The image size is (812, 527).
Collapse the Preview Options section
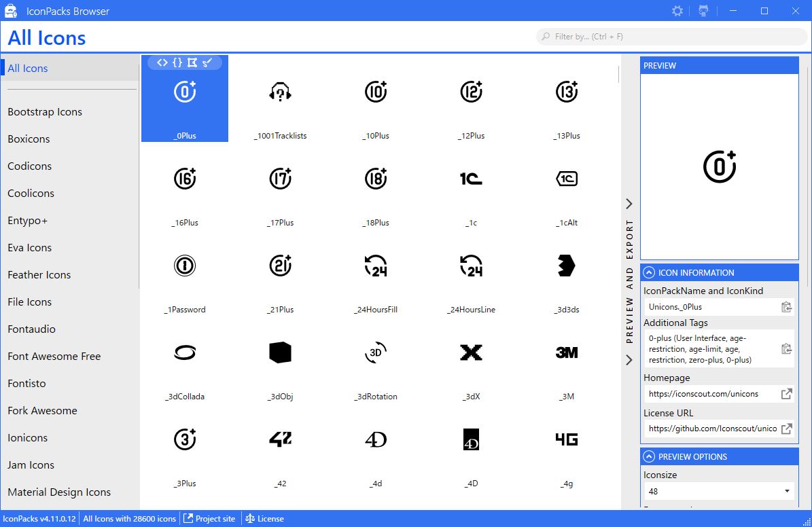649,456
